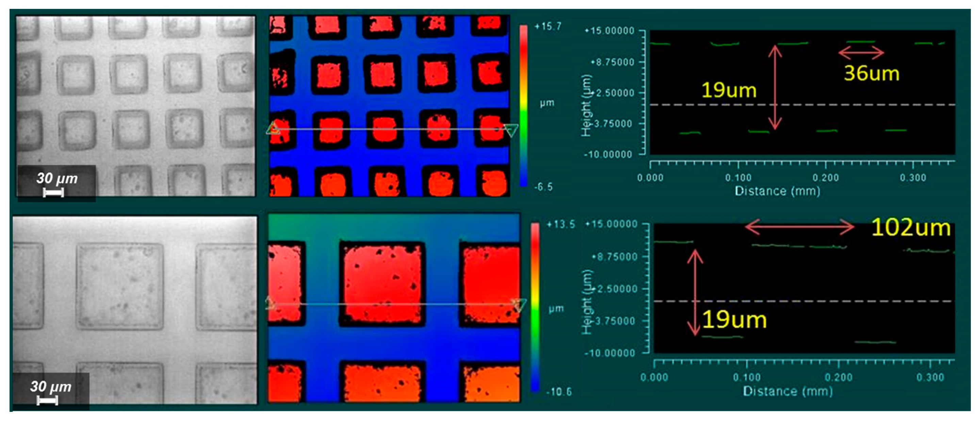
Task: Click the 19um height label in top plot
Action: pos(729,91)
